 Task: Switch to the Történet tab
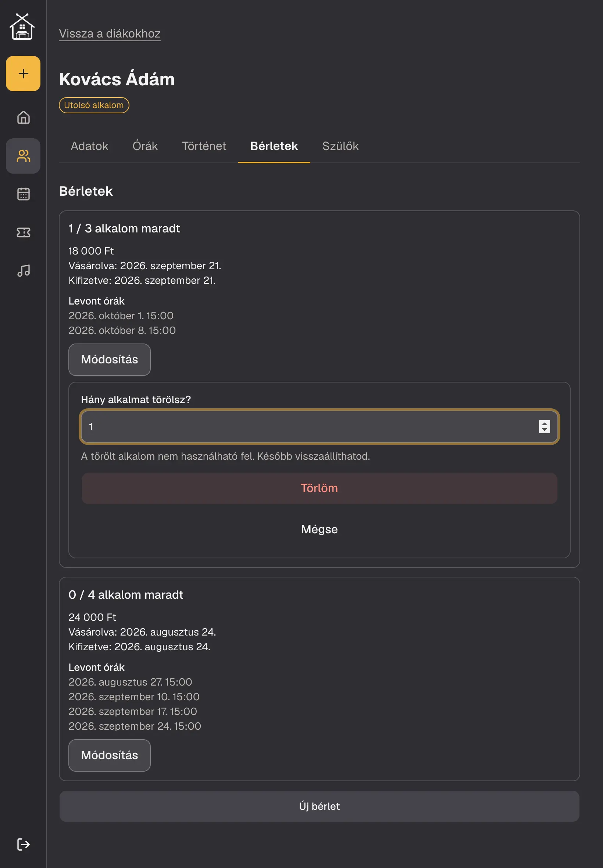[204, 146]
